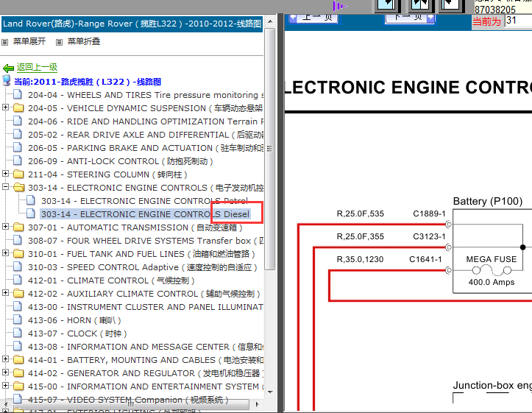Image resolution: width=532 pixels, height=413 pixels.
Task: Open 310-03 SPEED CONTROL Adaptive entry
Action: (x=143, y=267)
